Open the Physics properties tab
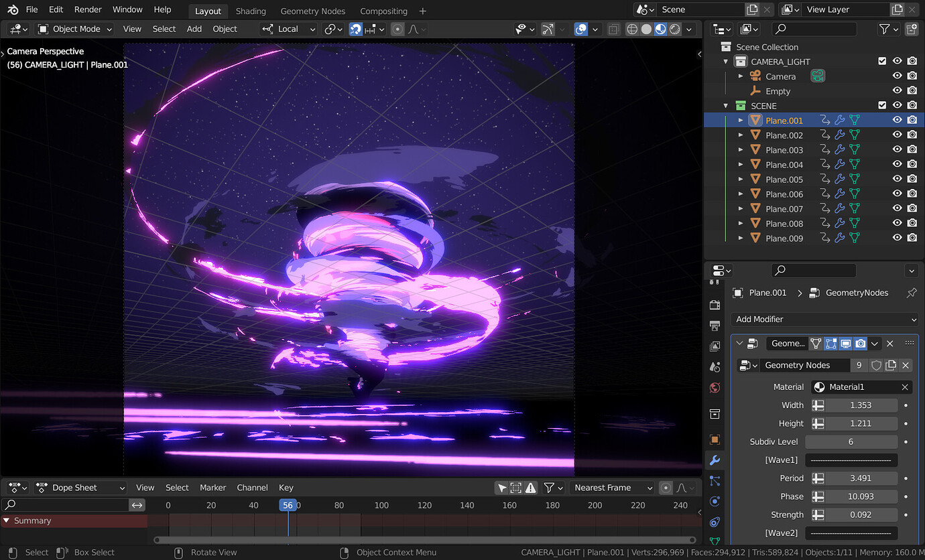 tap(715, 500)
